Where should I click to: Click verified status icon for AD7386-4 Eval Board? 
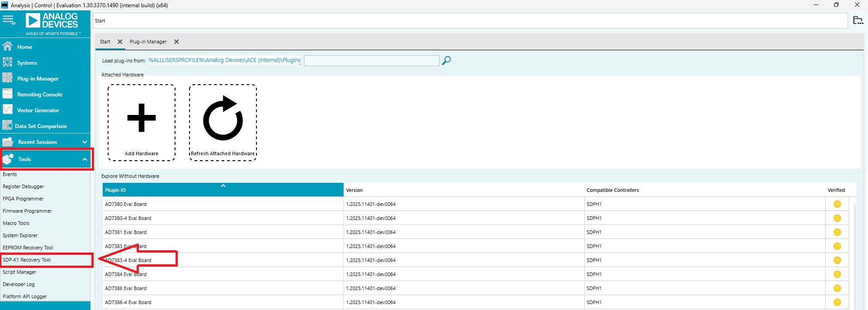[x=837, y=302]
